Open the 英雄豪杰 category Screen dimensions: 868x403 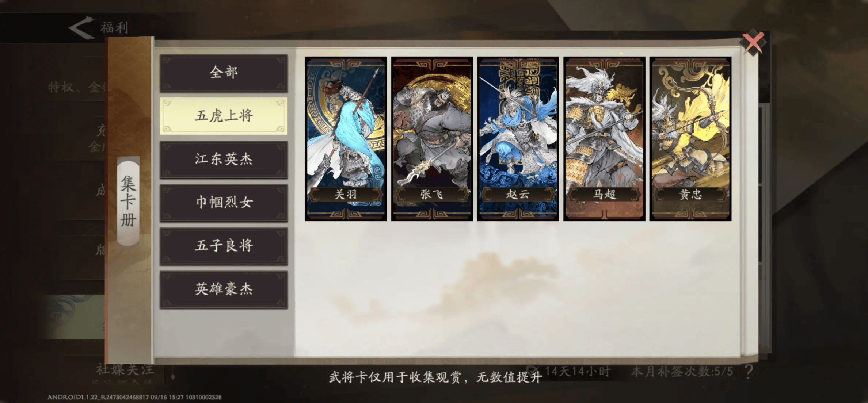(x=224, y=289)
